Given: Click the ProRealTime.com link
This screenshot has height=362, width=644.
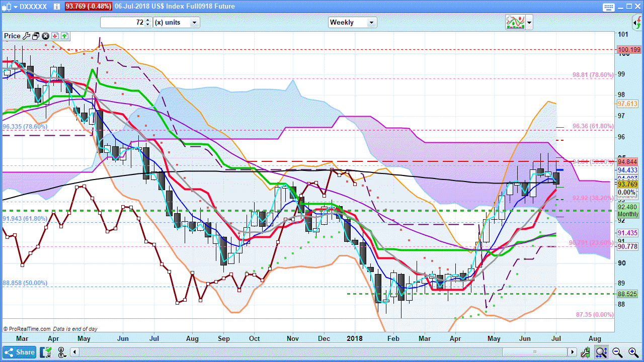Looking at the screenshot, I should click(x=29, y=329).
